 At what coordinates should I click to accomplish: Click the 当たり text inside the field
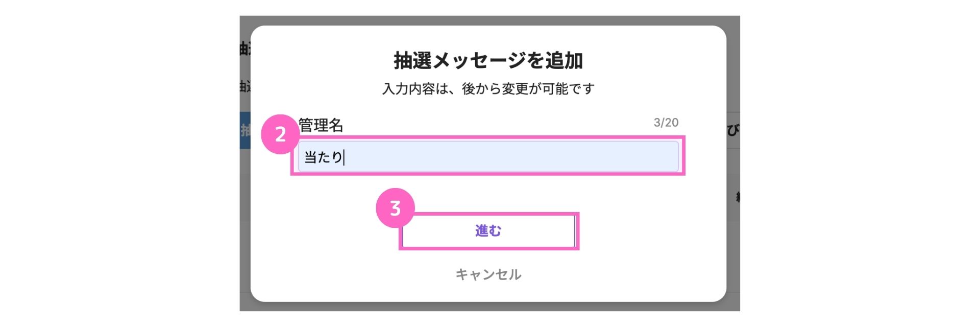click(323, 157)
